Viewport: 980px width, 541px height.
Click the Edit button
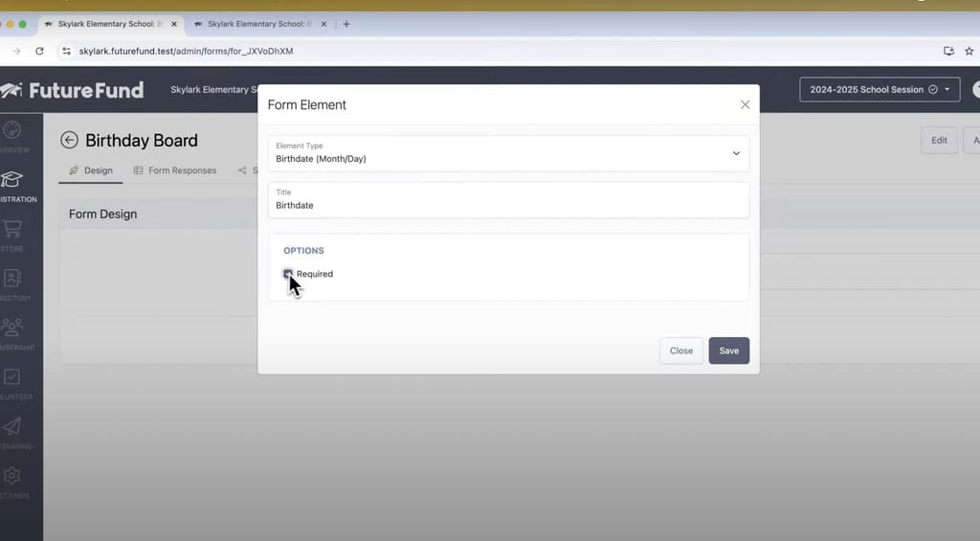(x=939, y=140)
